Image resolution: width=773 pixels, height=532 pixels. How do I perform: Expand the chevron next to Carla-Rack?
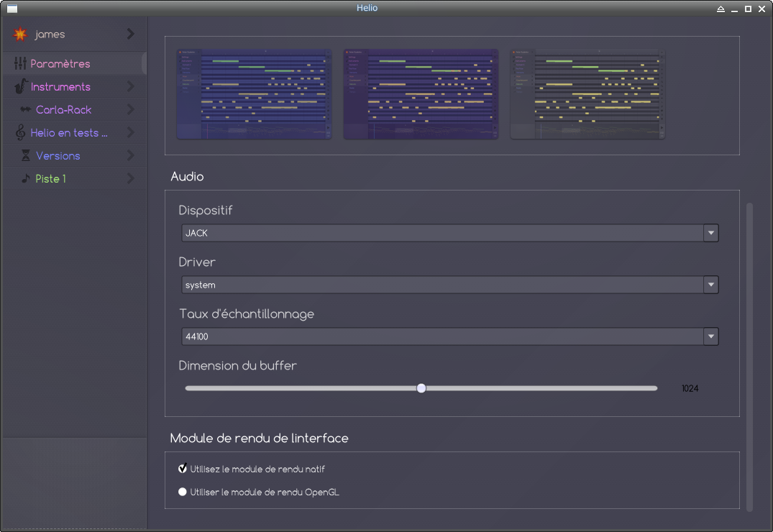(131, 109)
